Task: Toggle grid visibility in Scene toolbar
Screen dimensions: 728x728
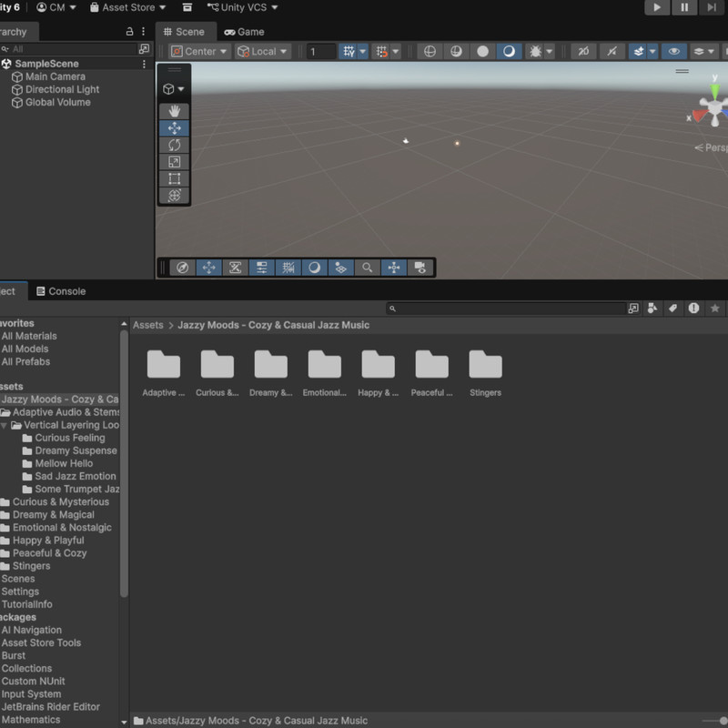Action: 349,52
